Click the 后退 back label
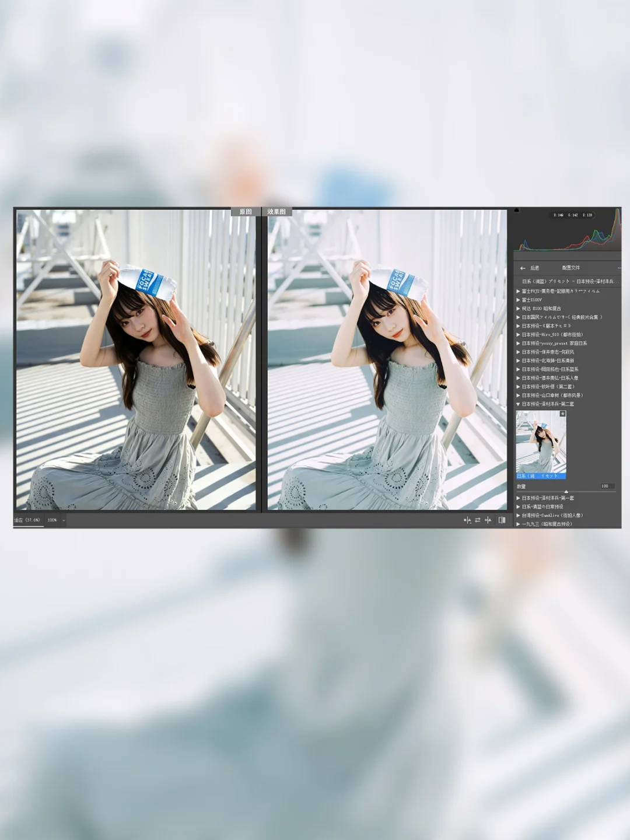This screenshot has width=630, height=840. coord(535,268)
